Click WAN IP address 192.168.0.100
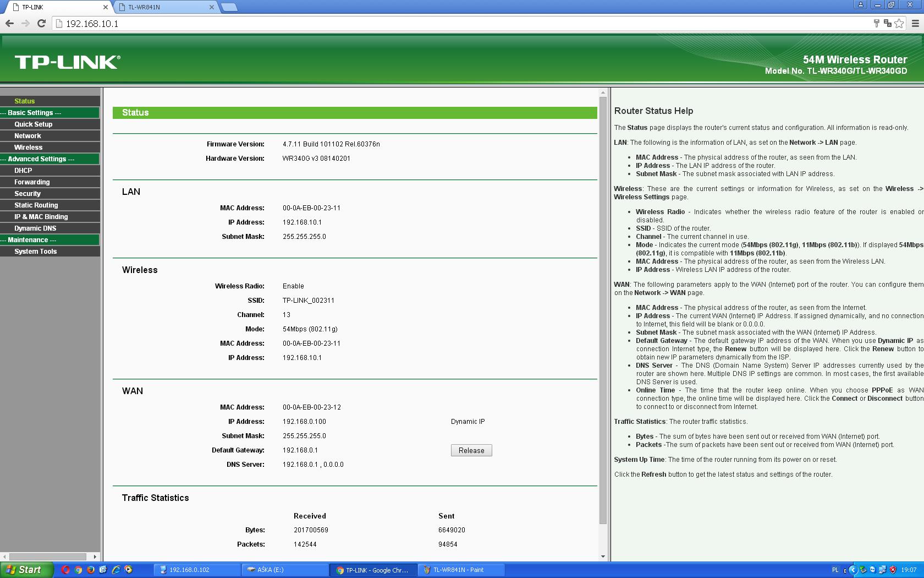The height and width of the screenshot is (578, 924). [304, 422]
